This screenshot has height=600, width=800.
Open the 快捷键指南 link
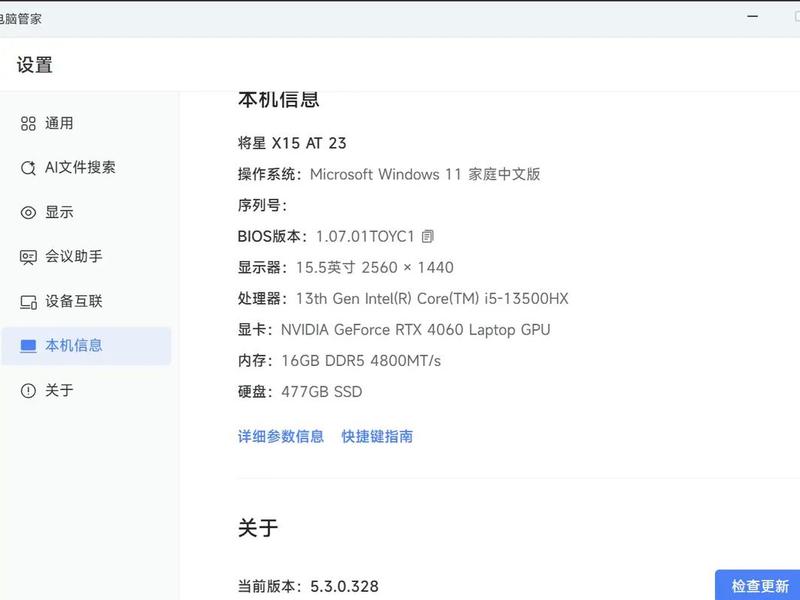point(377,437)
